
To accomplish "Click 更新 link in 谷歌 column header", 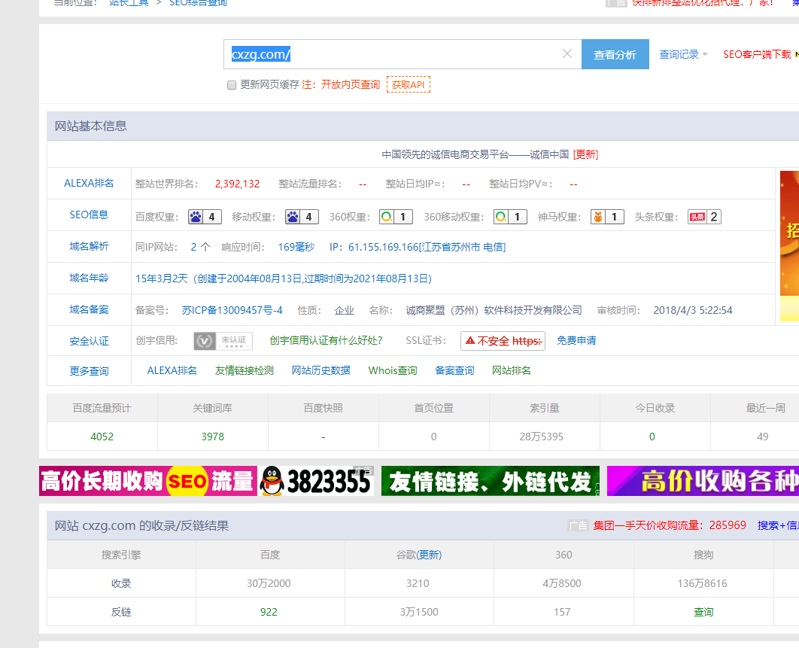I will click(429, 555).
